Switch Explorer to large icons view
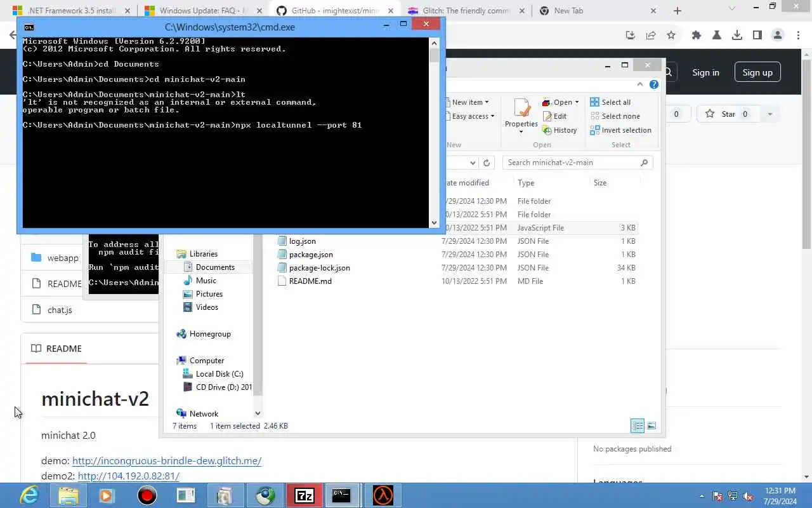This screenshot has height=508, width=812. pos(652,425)
